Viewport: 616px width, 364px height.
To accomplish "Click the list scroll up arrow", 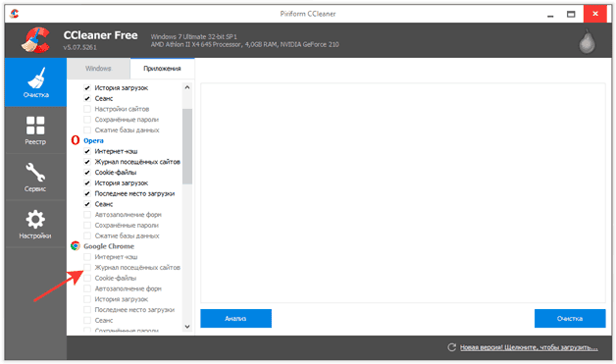I will tap(187, 87).
